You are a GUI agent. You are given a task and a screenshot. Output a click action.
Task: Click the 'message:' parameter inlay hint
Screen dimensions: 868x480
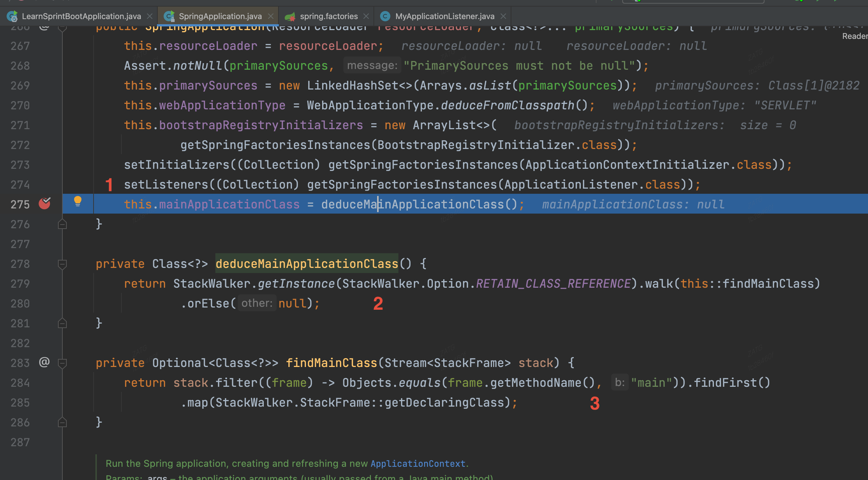pos(372,65)
